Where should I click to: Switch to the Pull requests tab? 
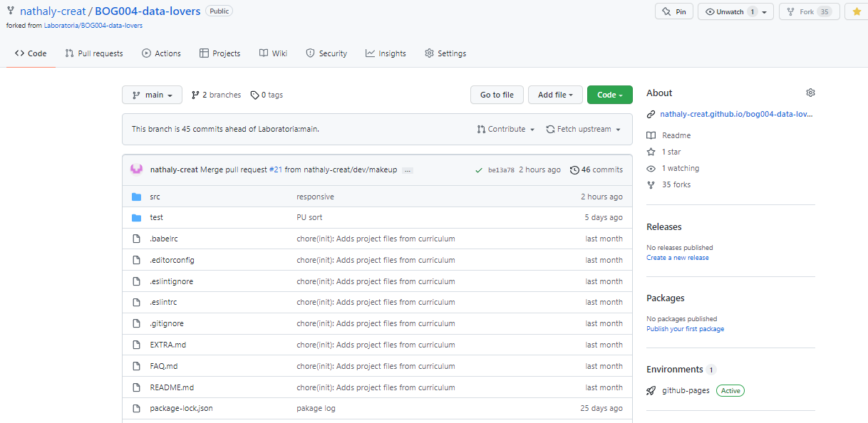tap(94, 53)
